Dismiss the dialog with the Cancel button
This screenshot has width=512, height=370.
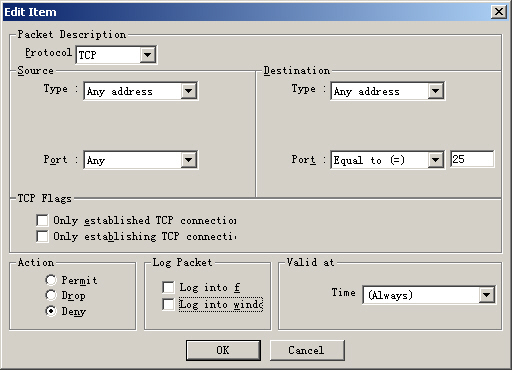(307, 350)
